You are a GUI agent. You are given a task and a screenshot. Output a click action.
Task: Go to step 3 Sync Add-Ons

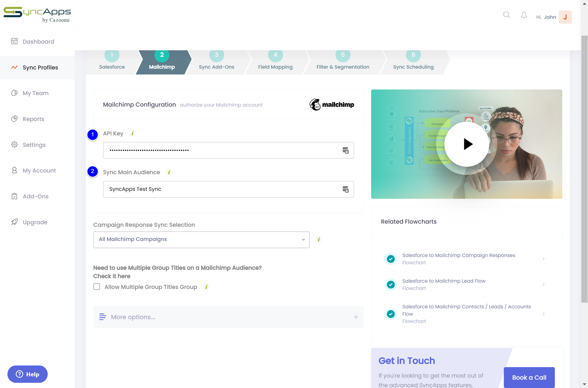[x=217, y=62]
